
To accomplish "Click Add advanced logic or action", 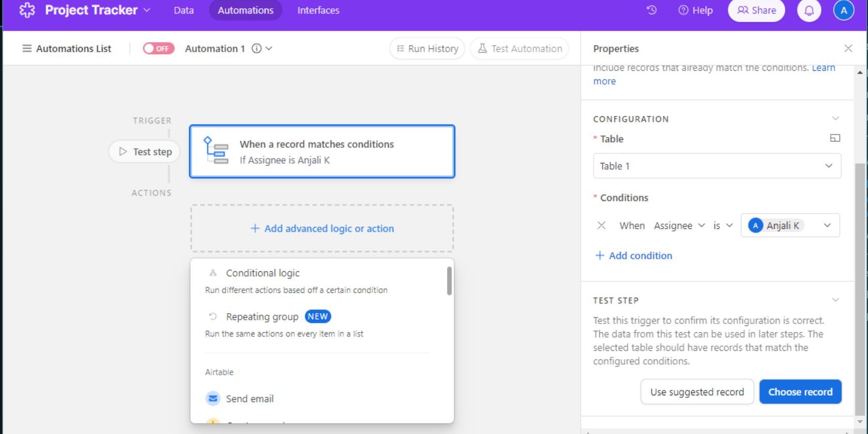I will (322, 228).
